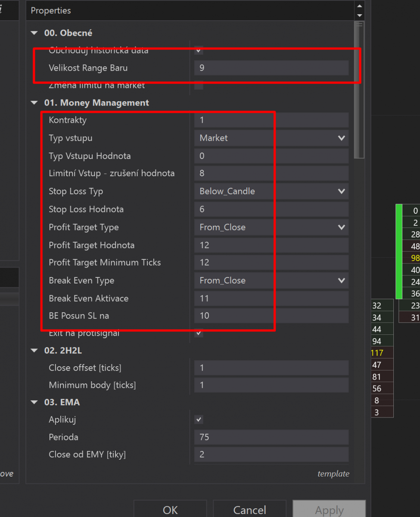The image size is (420, 517).
Task: Click the OK button
Action: pos(170,510)
